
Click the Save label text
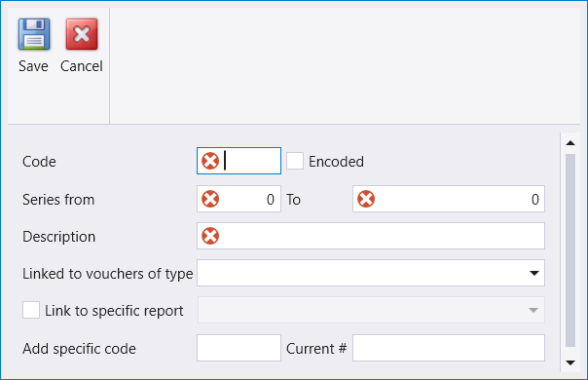coord(33,66)
